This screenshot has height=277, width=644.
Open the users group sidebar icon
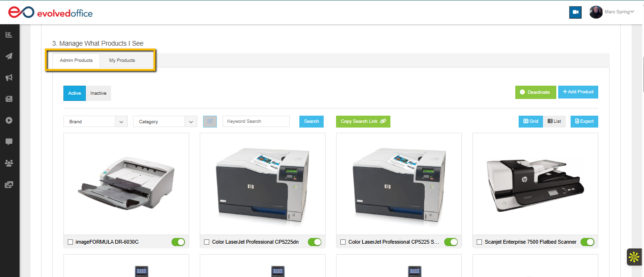(9, 163)
